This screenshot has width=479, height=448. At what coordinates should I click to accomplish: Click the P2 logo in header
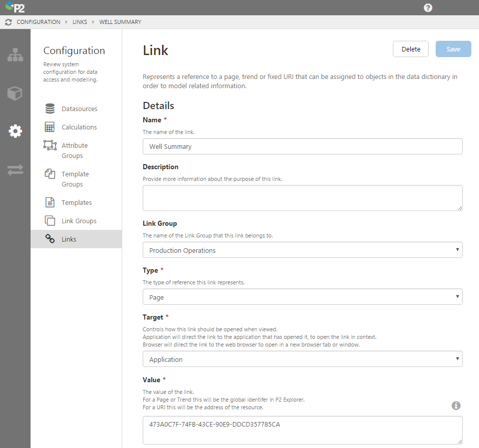[15, 8]
